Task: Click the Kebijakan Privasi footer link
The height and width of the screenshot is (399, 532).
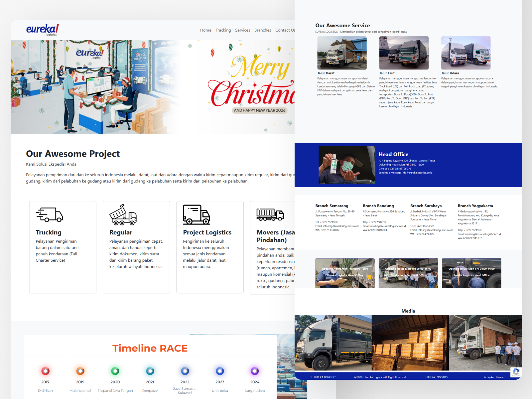Action: pos(493,377)
